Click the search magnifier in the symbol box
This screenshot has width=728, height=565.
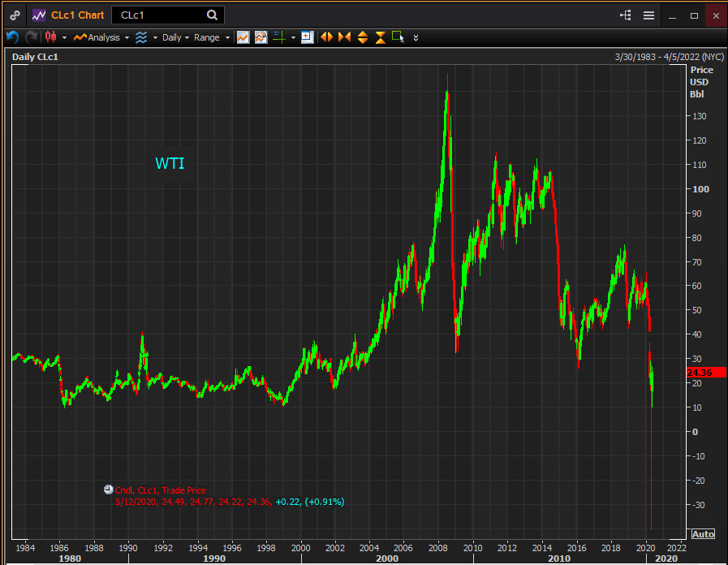point(212,15)
